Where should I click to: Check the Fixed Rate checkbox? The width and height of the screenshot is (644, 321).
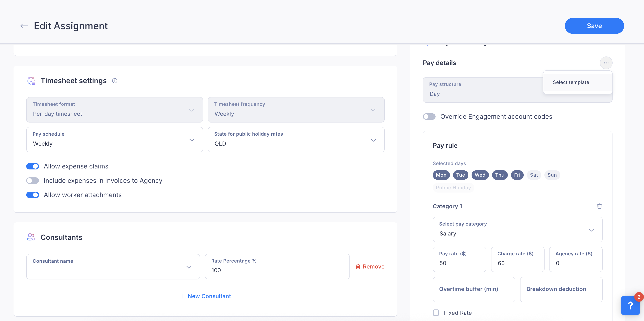[436, 313]
